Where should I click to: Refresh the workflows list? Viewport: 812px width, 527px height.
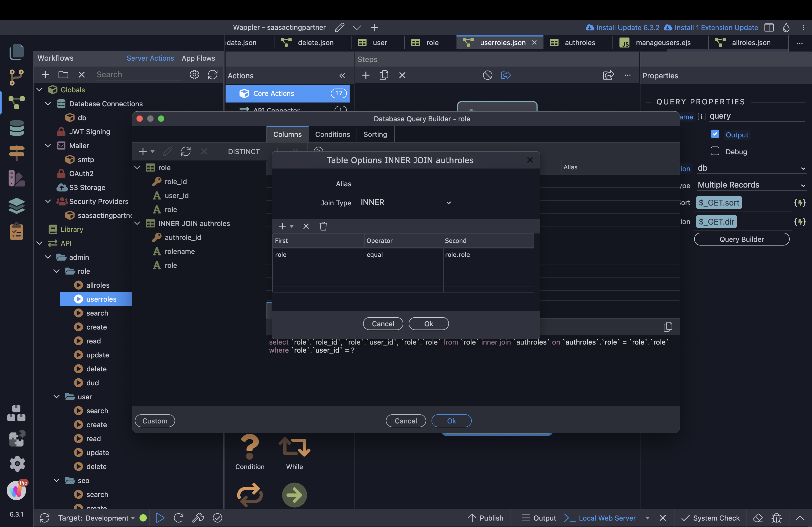click(213, 75)
